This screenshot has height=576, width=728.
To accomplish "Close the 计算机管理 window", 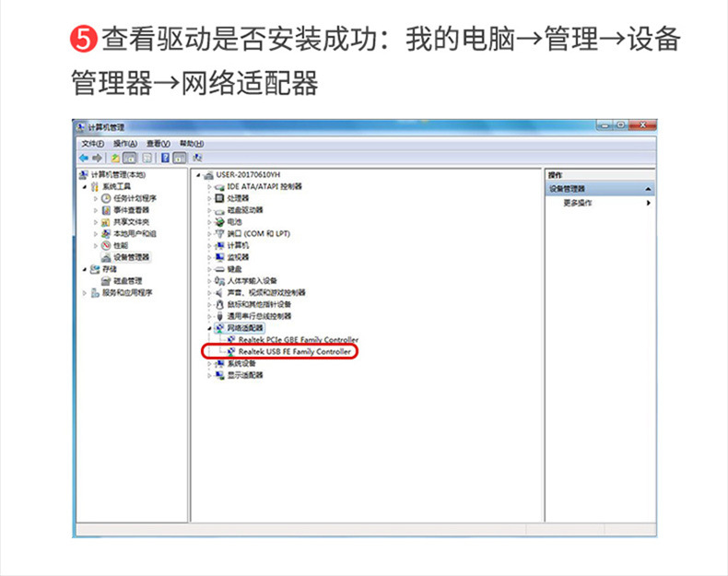I will click(x=642, y=125).
